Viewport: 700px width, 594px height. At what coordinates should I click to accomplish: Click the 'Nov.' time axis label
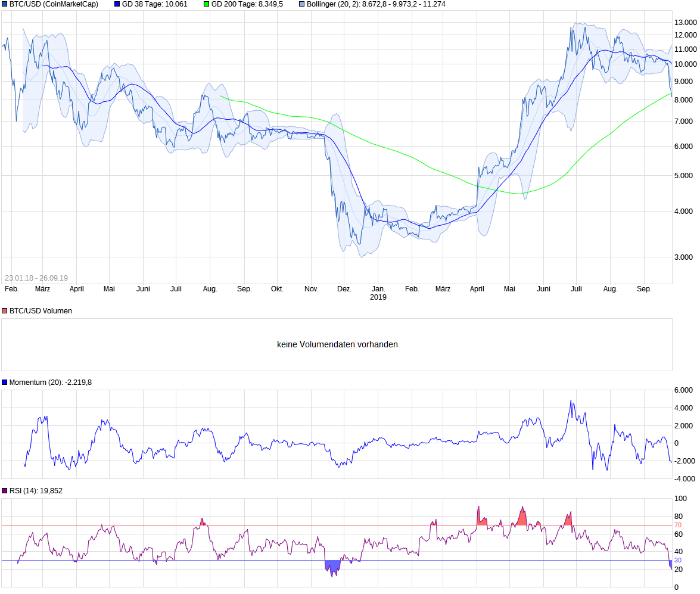(311, 289)
